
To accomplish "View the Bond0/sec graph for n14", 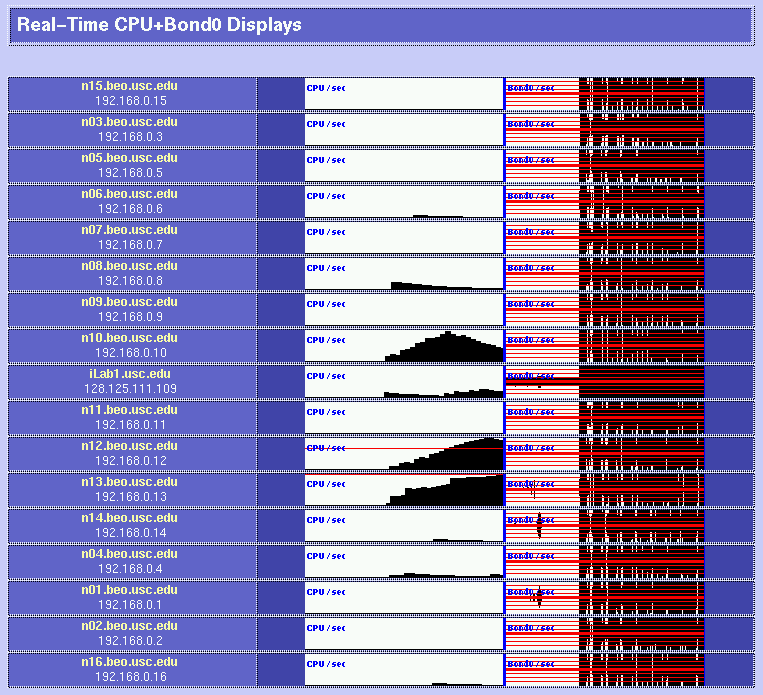I will (605, 526).
